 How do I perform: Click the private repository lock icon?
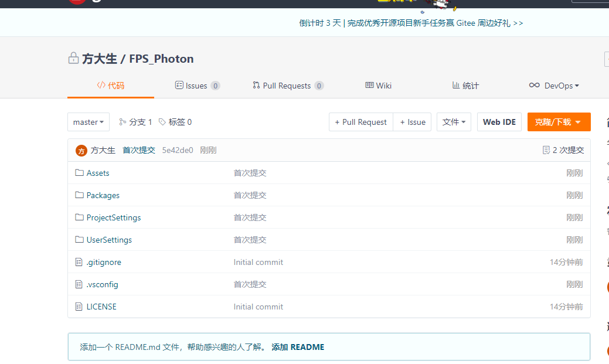[73, 58]
